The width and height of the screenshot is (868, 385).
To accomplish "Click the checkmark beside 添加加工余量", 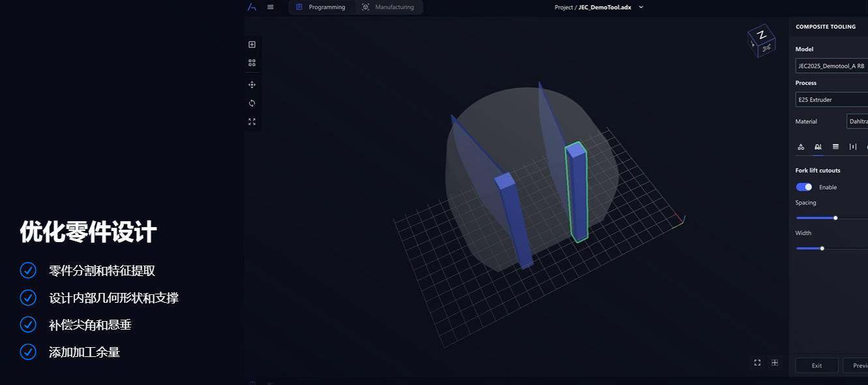I will pyautogui.click(x=28, y=352).
